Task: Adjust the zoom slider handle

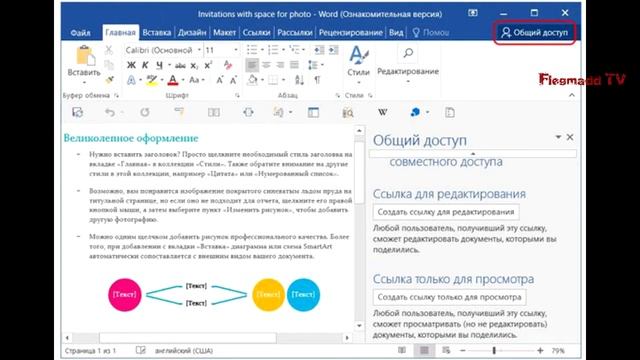Action: 494,350
